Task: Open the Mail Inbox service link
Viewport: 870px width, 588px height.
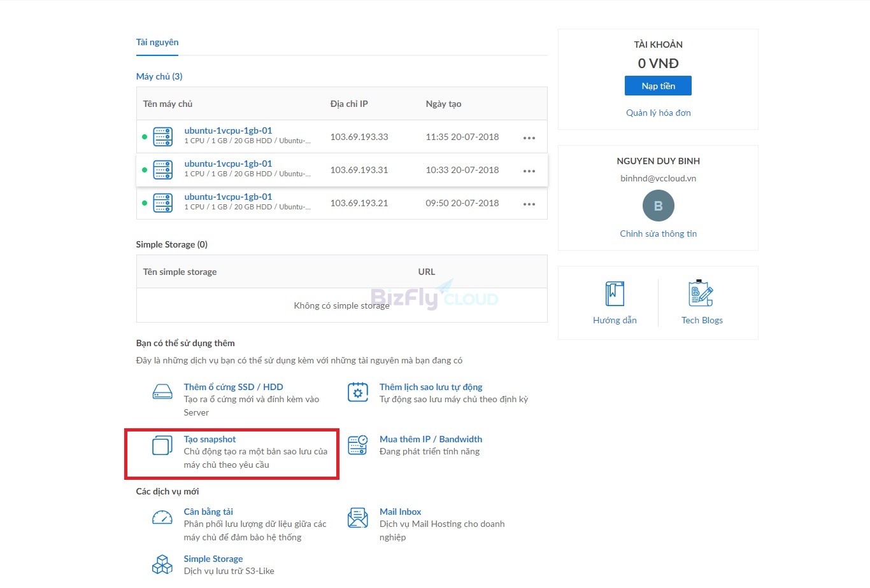Action: 400,512
